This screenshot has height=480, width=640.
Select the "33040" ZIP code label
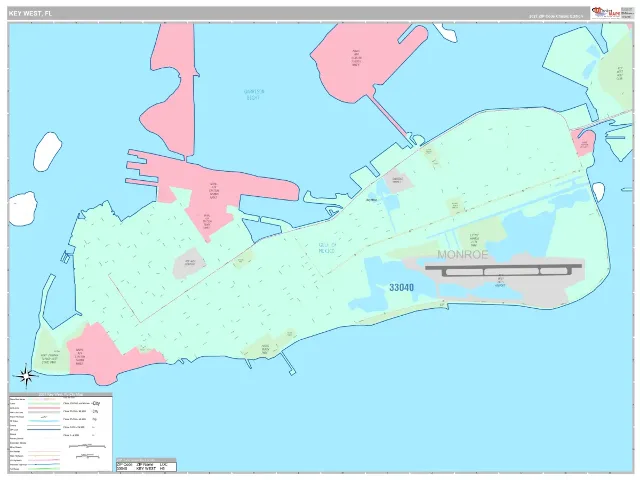tap(401, 287)
